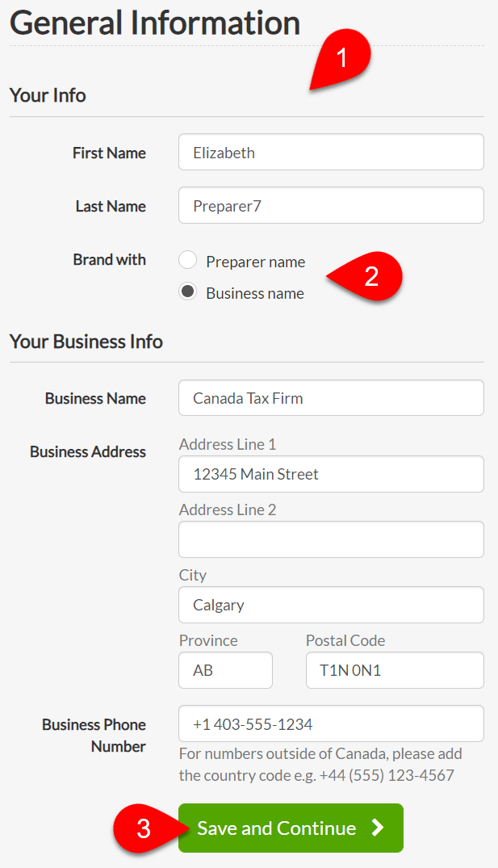Screen dimensions: 498x868
Task: Submit with the Save and Continue button
Action: click(x=291, y=828)
